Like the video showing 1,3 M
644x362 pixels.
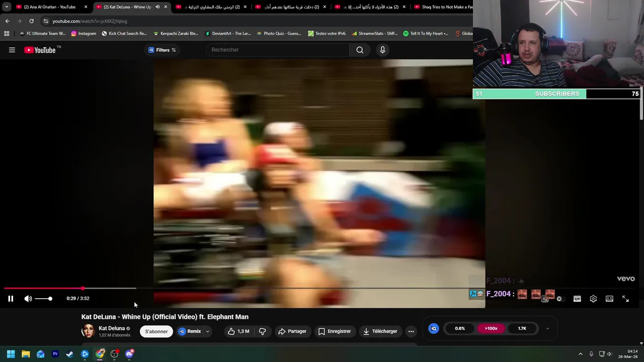pos(238,331)
